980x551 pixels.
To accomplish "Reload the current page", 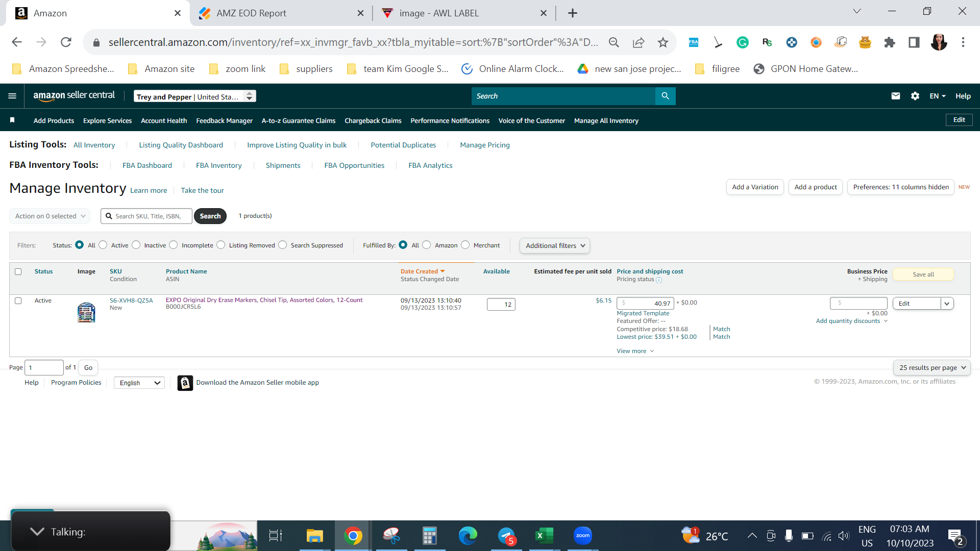I will click(x=66, y=42).
